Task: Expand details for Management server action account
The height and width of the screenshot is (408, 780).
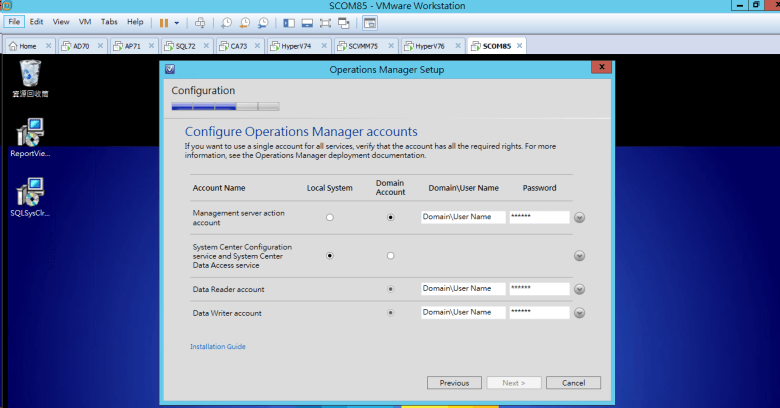Action: (x=579, y=217)
